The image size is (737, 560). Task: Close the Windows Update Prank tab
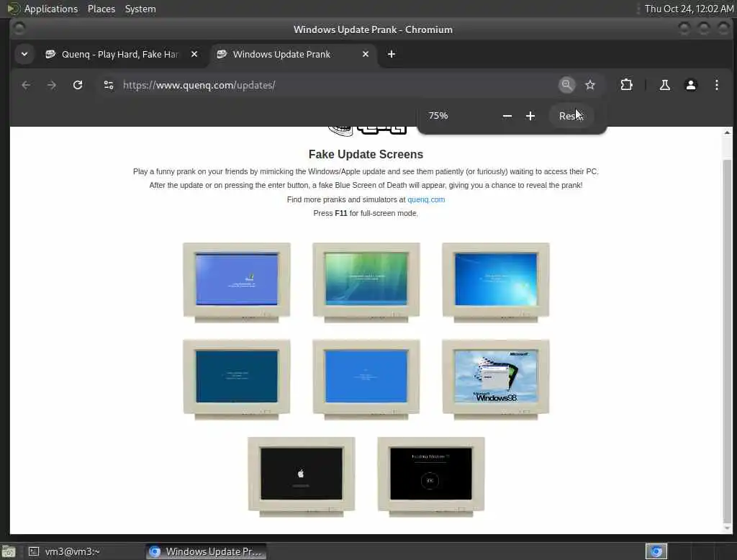coord(365,54)
